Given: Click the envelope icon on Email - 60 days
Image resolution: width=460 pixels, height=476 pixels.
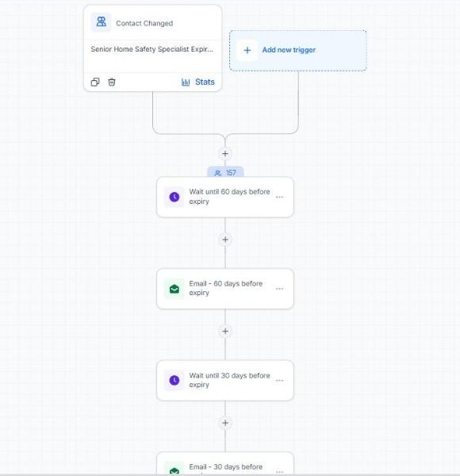Looking at the screenshot, I should tap(174, 289).
